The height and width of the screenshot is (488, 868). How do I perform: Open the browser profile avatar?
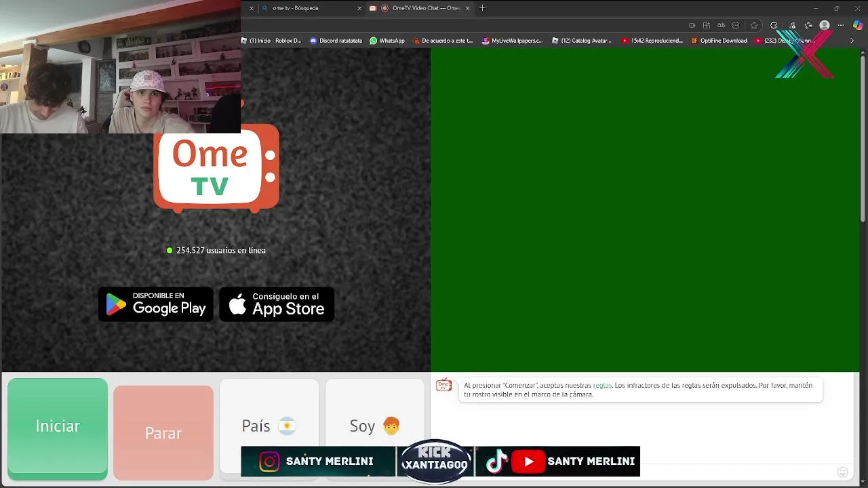pos(825,25)
